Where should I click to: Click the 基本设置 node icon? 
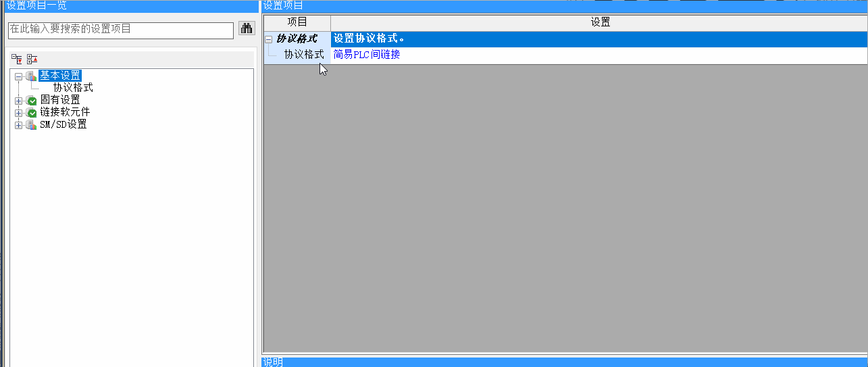[31, 76]
